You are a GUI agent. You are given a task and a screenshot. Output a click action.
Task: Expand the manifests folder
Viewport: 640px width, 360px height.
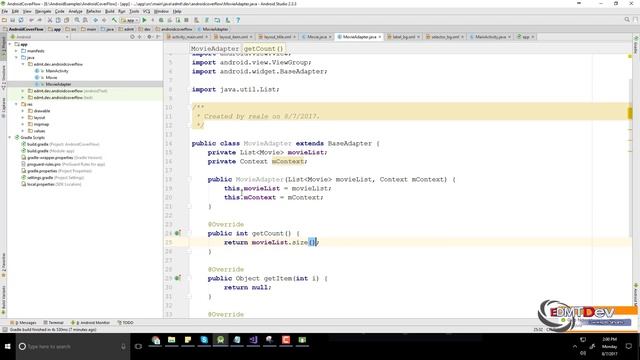(17, 51)
